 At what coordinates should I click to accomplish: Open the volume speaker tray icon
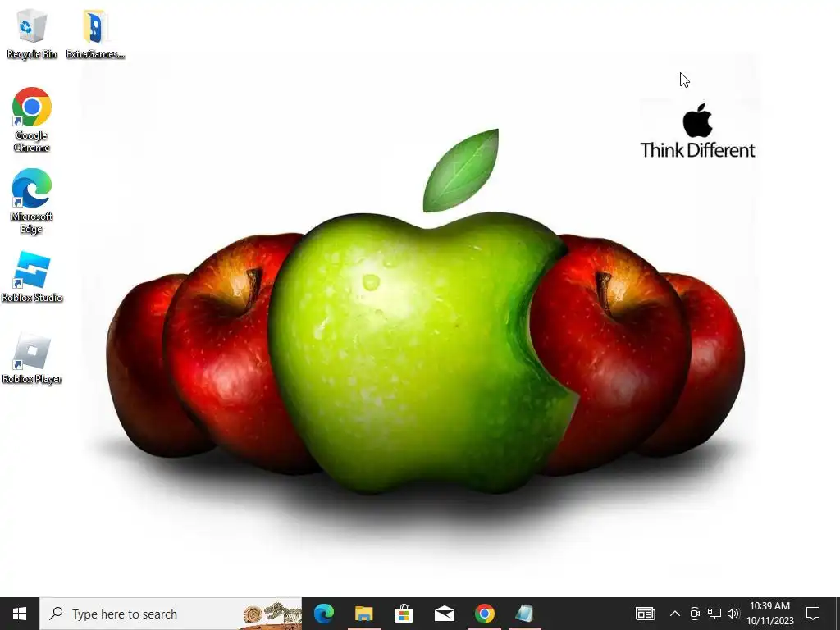(733, 614)
